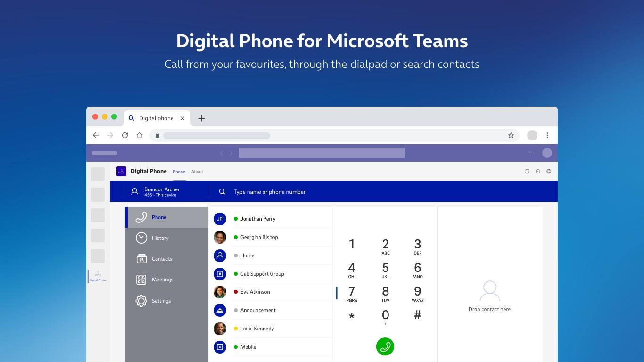
Task: Select Announcement entry text
Action: click(x=258, y=310)
